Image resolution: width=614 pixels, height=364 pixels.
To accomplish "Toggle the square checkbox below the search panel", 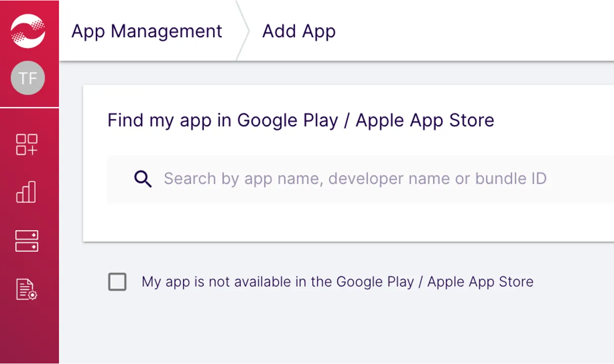I will [117, 282].
